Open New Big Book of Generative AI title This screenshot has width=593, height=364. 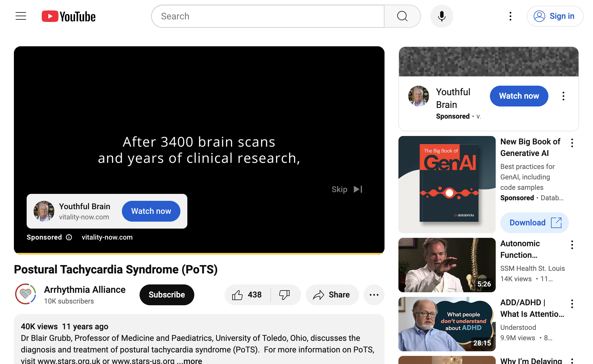click(x=530, y=147)
